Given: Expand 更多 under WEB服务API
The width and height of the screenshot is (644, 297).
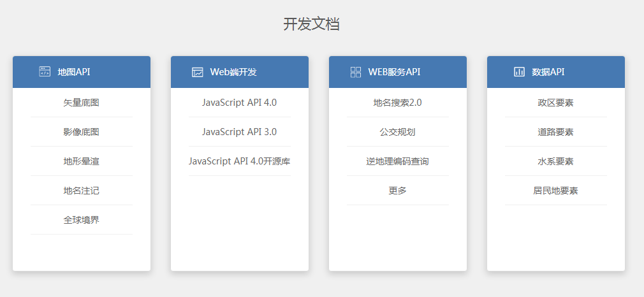Looking at the screenshot, I should (x=397, y=191).
